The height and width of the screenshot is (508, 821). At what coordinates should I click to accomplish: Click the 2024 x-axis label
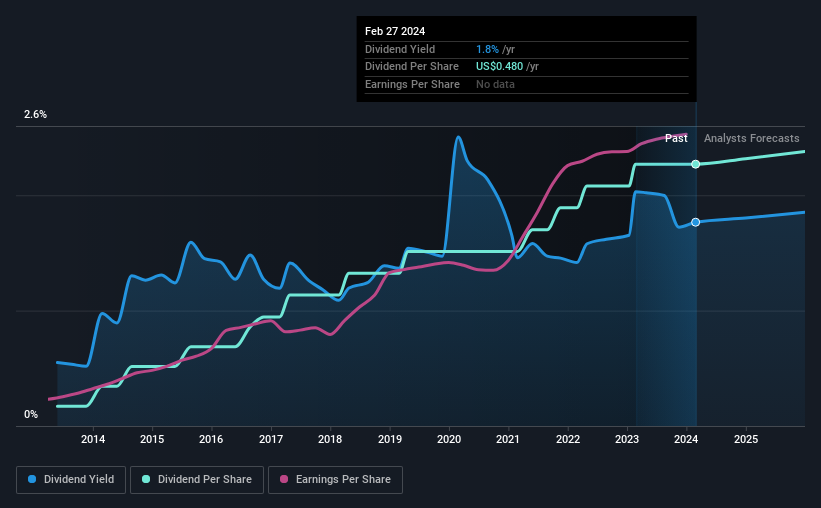tap(686, 439)
